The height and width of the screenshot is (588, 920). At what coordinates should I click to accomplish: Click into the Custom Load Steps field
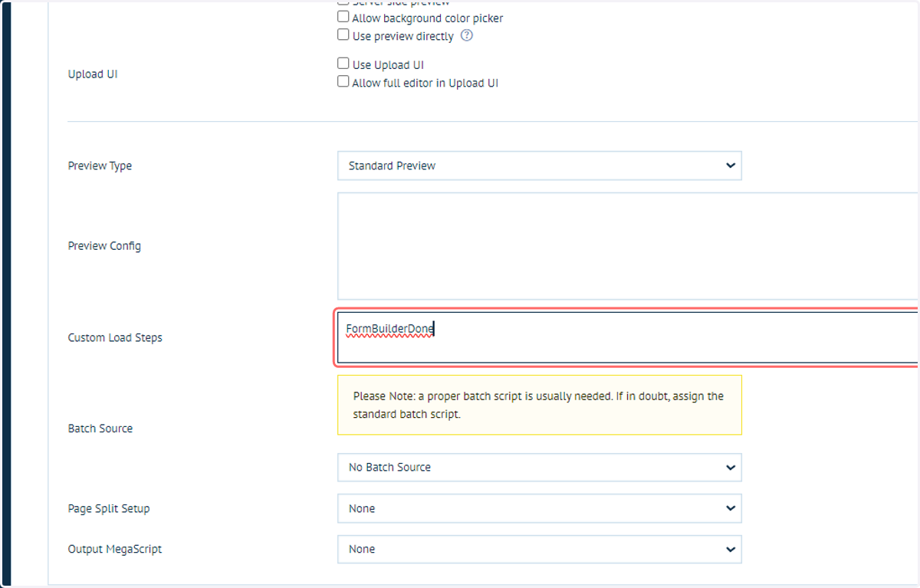[x=628, y=337]
